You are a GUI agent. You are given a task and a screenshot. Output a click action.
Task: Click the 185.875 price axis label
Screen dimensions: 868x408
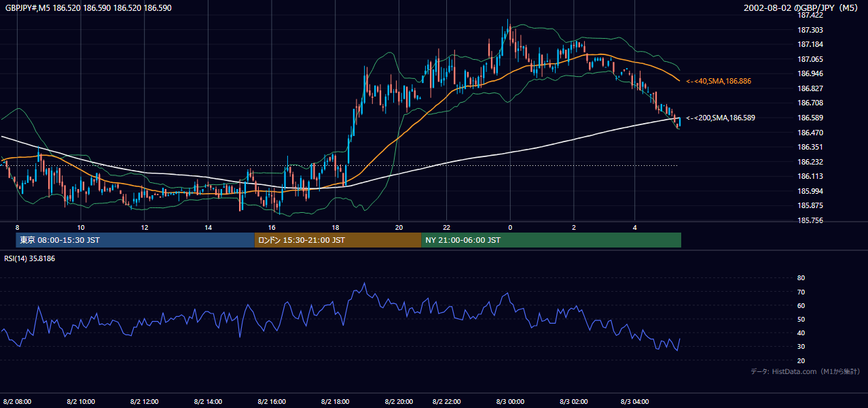810,205
